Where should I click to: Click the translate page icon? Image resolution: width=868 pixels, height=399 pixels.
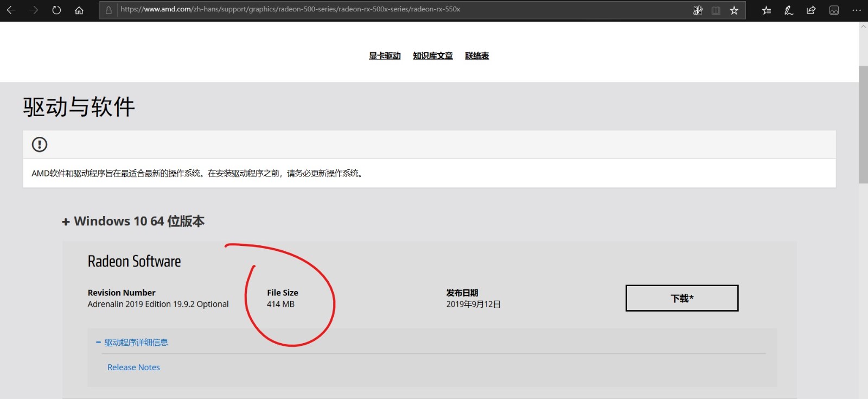point(698,10)
